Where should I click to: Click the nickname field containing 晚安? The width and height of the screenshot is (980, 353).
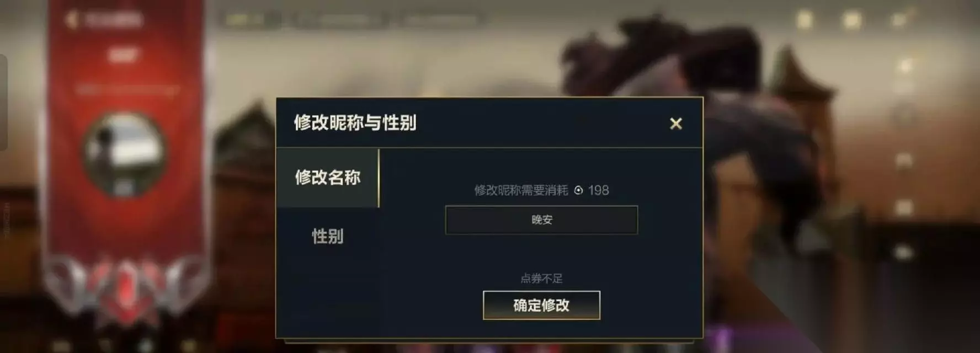point(541,220)
